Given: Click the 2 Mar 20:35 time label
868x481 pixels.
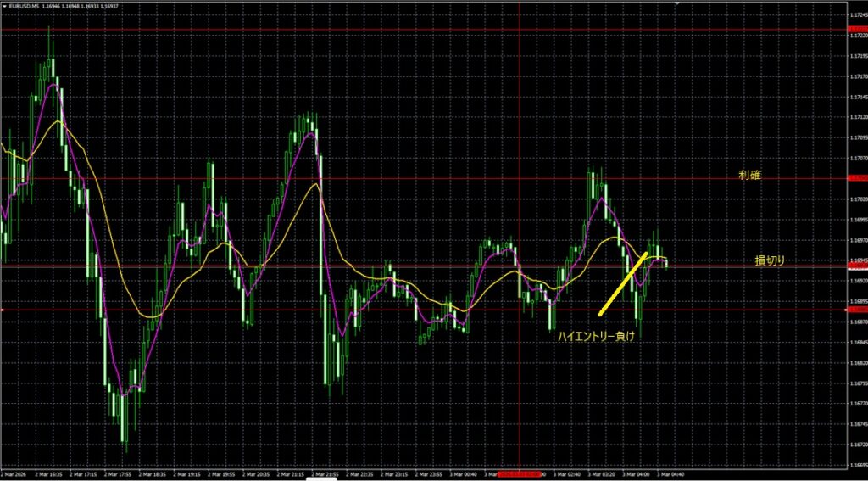Looking at the screenshot, I should [255, 475].
